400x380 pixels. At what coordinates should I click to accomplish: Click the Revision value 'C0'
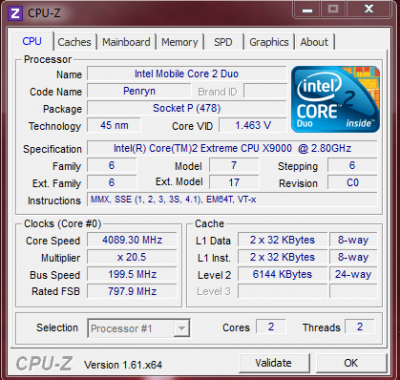[x=352, y=182]
